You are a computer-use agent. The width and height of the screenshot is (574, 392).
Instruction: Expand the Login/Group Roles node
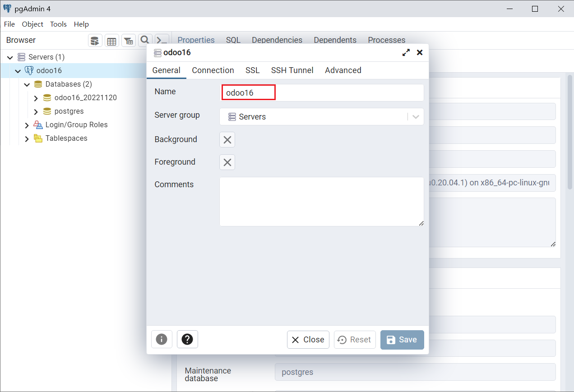click(x=27, y=125)
